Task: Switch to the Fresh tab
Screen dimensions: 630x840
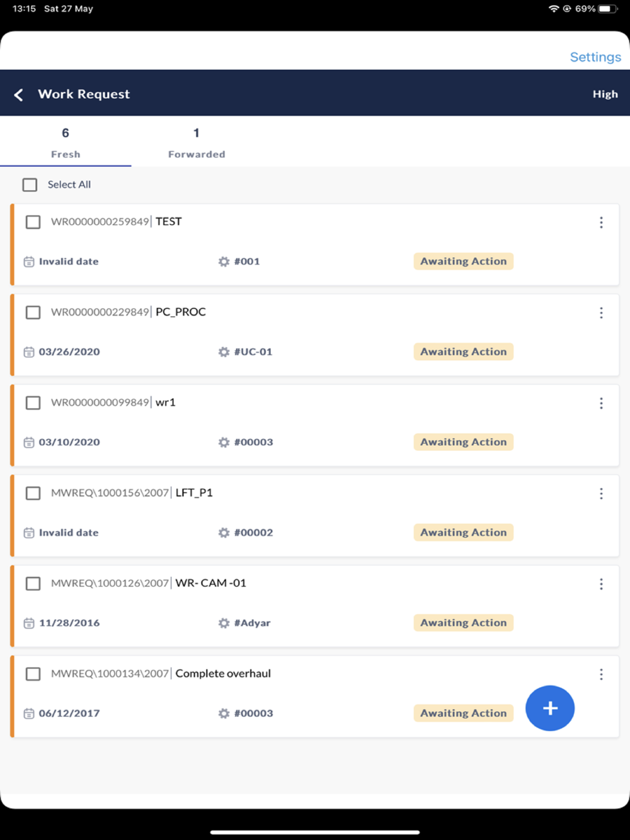Action: (x=66, y=143)
